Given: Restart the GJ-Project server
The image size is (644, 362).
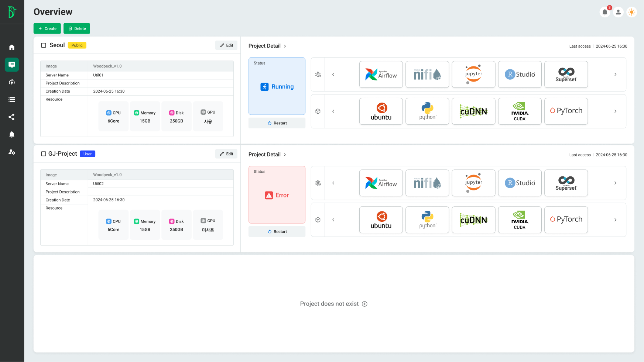Looking at the screenshot, I should click(277, 232).
